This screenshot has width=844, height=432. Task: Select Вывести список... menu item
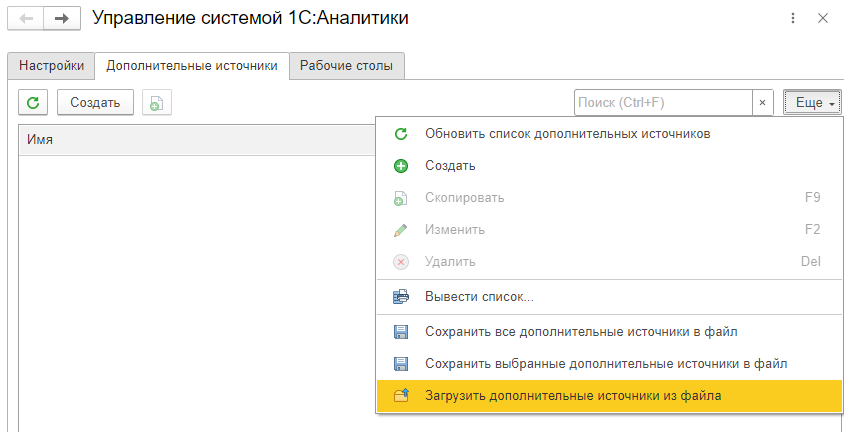click(x=608, y=296)
